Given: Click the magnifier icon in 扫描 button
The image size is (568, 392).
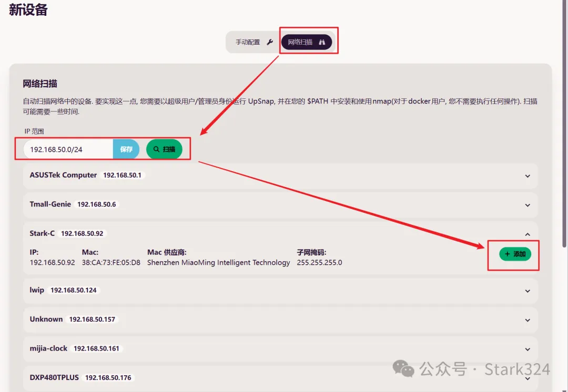Looking at the screenshot, I should tap(157, 149).
